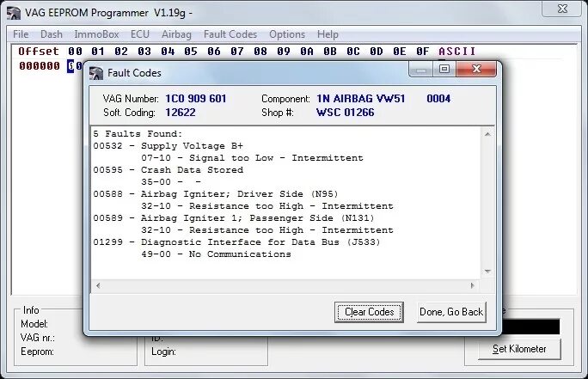Click fault list scroll right arrow
588x379 pixels.
(x=473, y=285)
